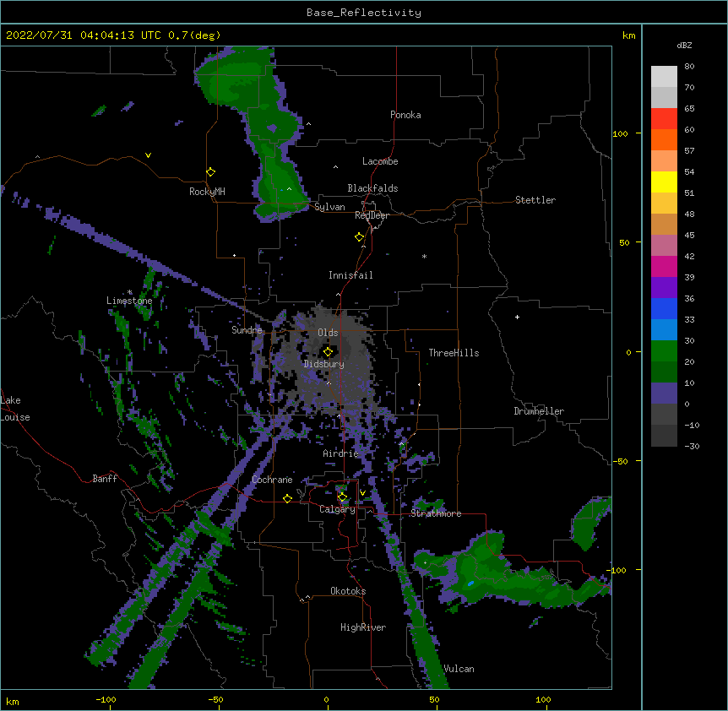728x711 pixels.
Task: Click the yellow diamond marker near RockyMH
Action: click(211, 172)
